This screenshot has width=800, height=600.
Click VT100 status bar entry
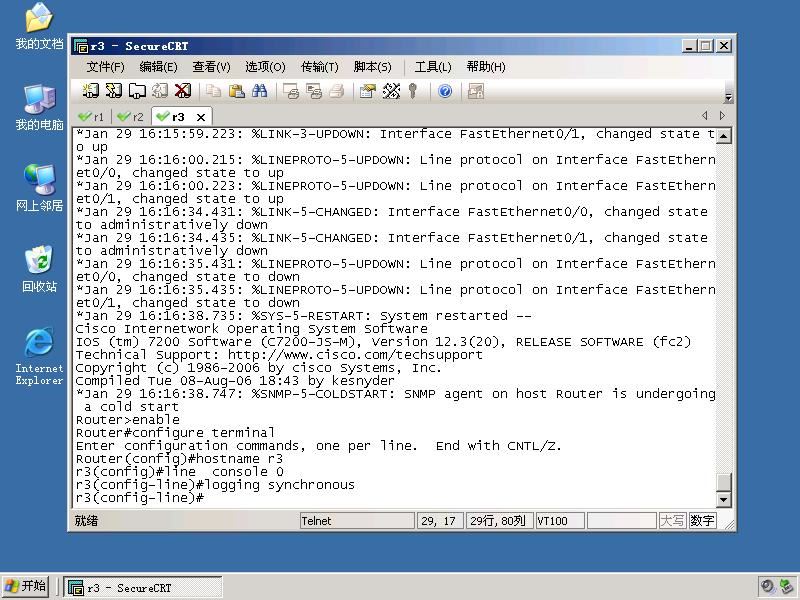pyautogui.click(x=560, y=521)
